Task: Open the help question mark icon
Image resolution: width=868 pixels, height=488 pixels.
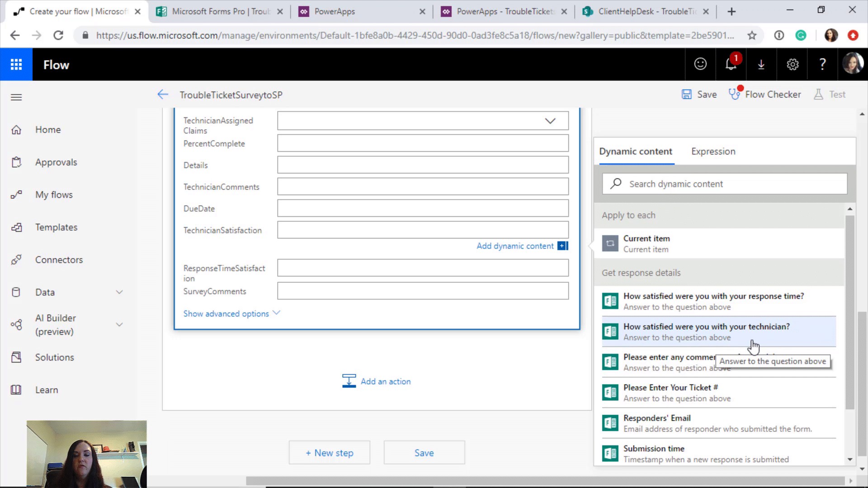Action: point(823,64)
